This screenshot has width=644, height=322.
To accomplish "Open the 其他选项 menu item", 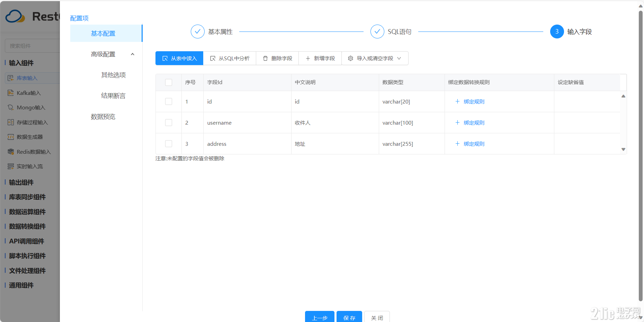I will tap(113, 75).
